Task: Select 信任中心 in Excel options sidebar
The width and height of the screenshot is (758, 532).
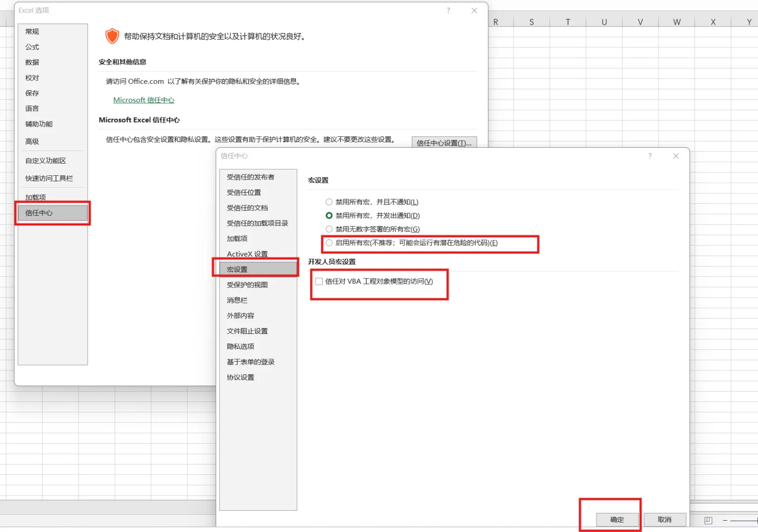Action: [53, 213]
